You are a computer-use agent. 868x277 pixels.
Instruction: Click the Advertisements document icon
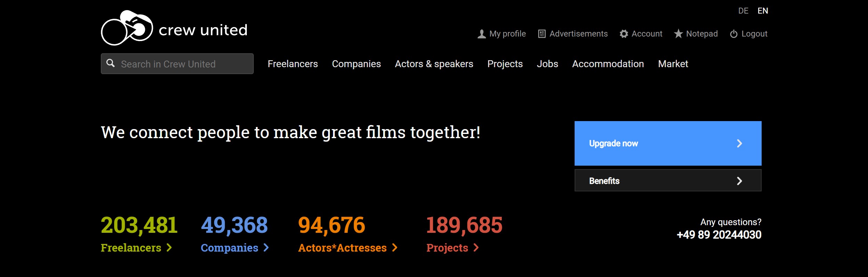tap(542, 34)
